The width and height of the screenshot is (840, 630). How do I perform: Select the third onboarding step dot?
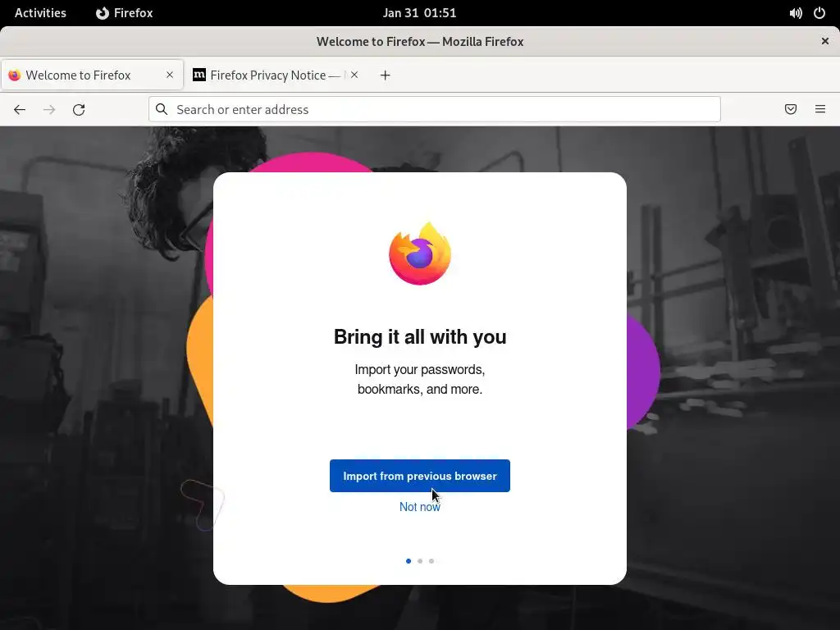coord(431,561)
